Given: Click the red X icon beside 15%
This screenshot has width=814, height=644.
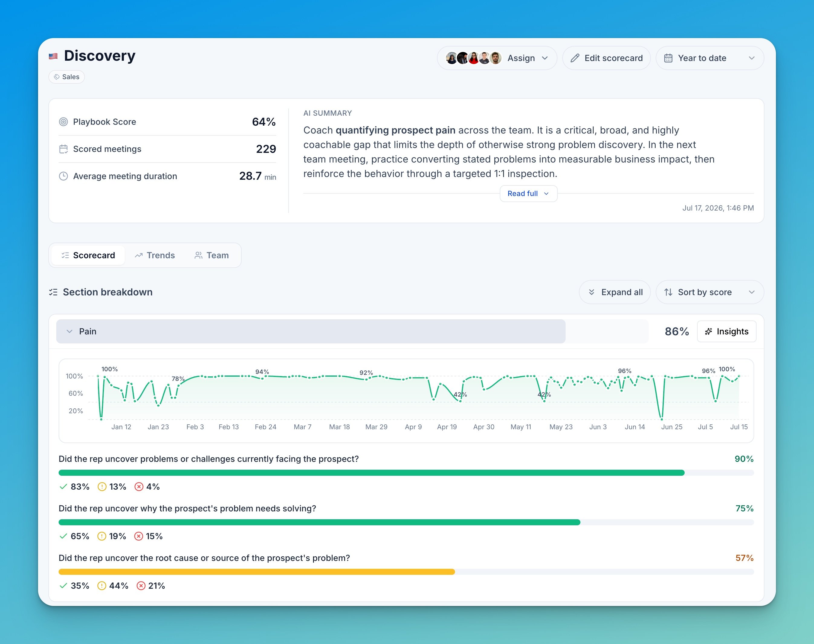Looking at the screenshot, I should tap(139, 536).
